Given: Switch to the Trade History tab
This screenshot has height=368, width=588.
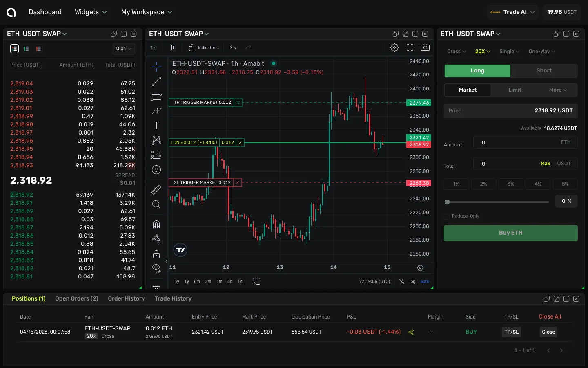Looking at the screenshot, I should pyautogui.click(x=173, y=298).
